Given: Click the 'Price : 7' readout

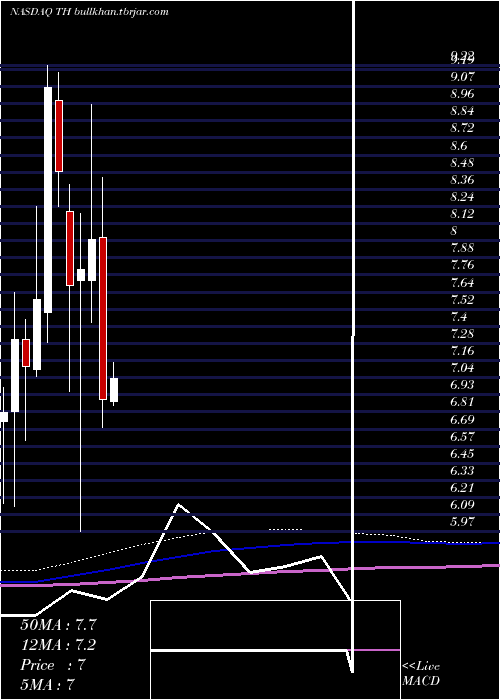Looking at the screenshot, I should pos(53,665).
